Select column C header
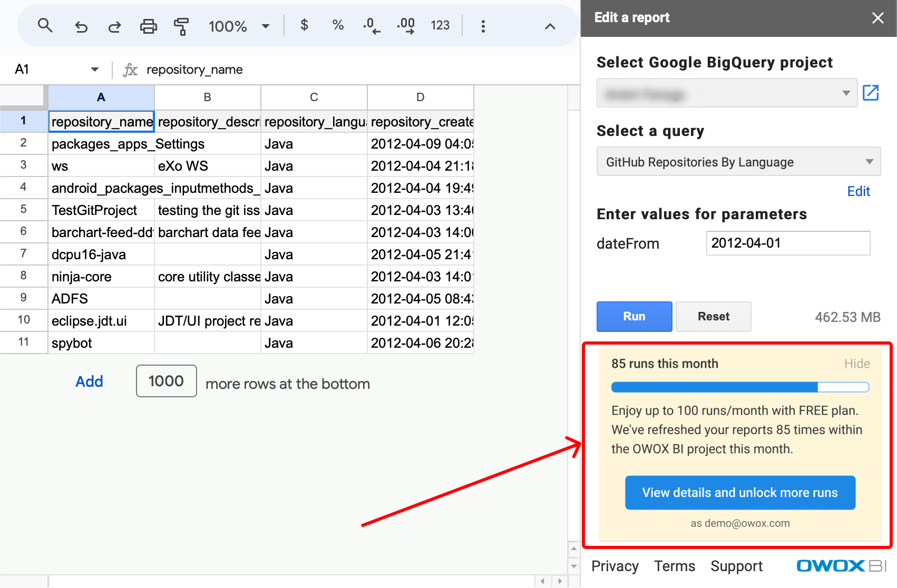Viewport: 897px width, 588px height. 314,97
